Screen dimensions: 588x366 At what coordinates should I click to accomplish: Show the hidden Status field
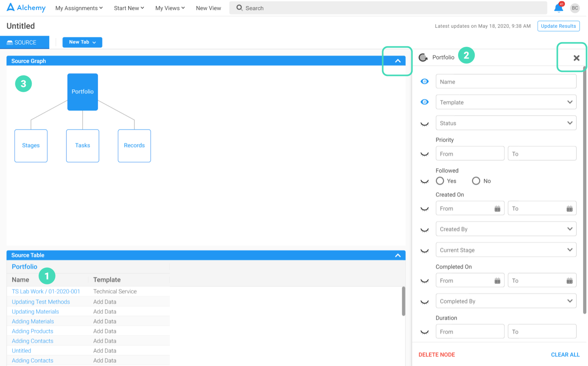425,124
